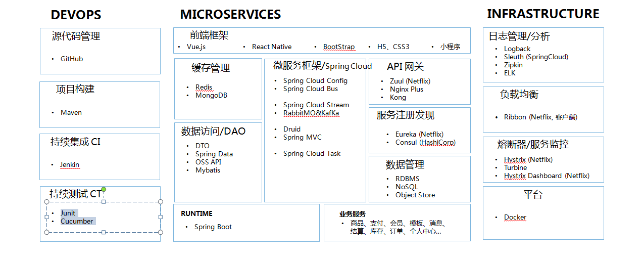Click the Spring MVC item
Image resolution: width=644 pixels, height=259 pixels.
302,137
